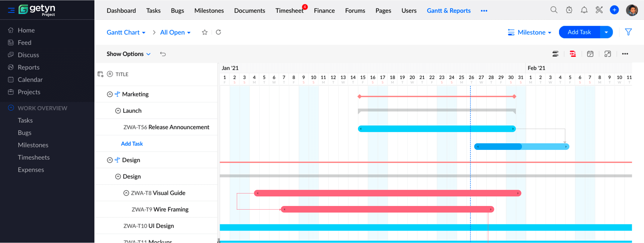Click the Feed sidebar icon
This screenshot has width=644, height=243.
(11, 42)
